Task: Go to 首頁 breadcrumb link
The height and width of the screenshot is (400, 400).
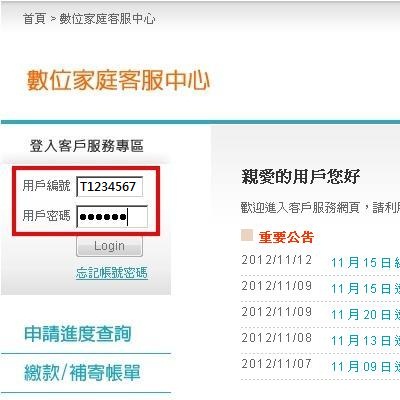Action: pyautogui.click(x=34, y=19)
